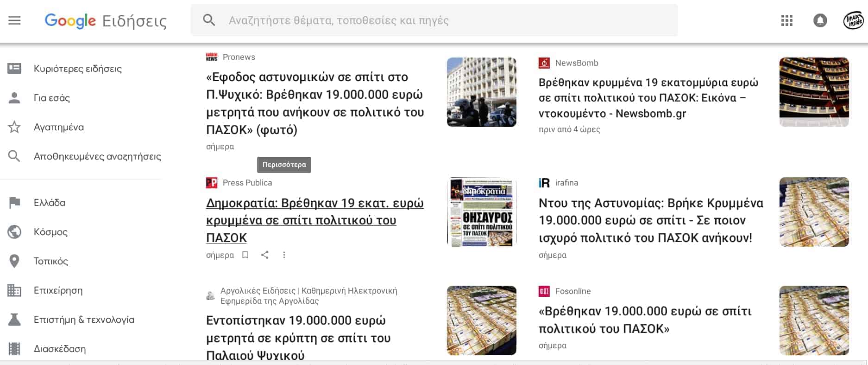Click the Κόσμος globe icon

tap(14, 232)
